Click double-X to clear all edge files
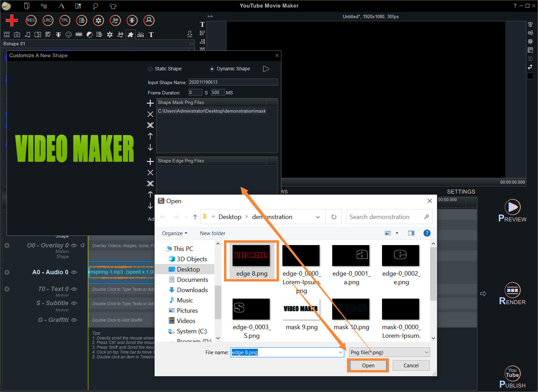This screenshot has height=392, width=538. tap(150, 183)
